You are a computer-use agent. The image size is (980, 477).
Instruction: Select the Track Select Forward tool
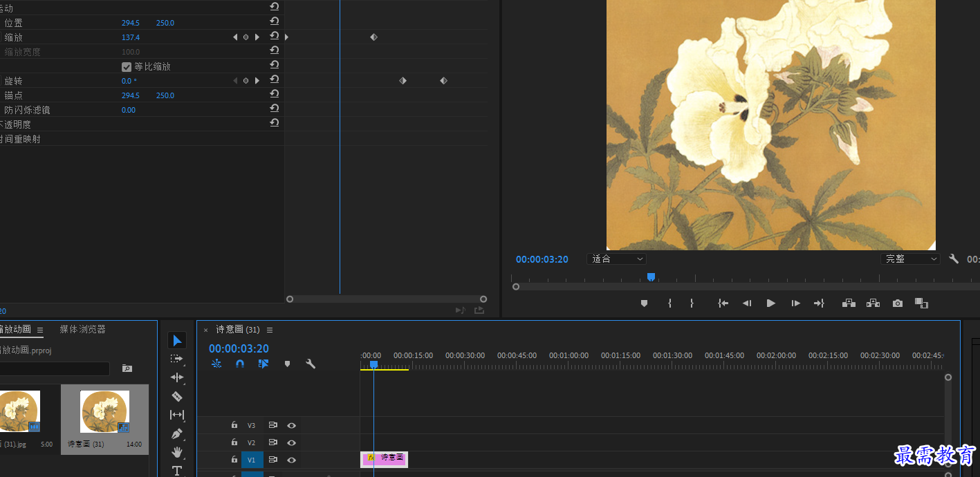177,359
